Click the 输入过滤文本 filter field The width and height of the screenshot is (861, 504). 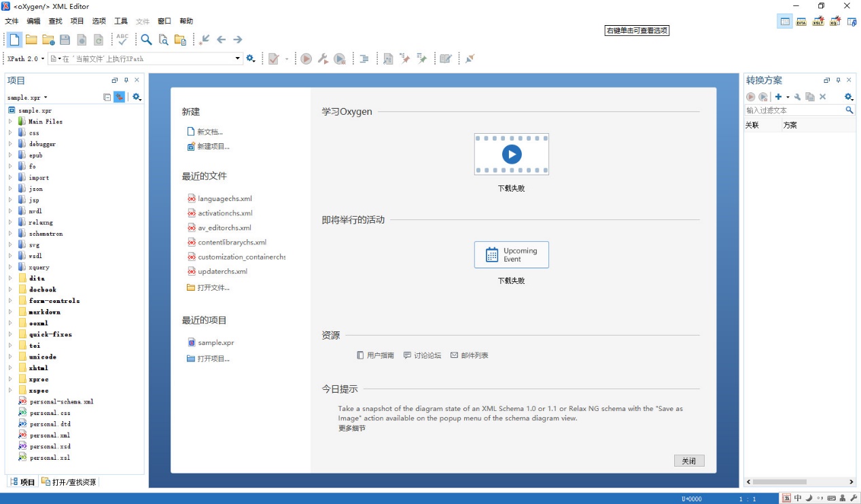click(795, 110)
